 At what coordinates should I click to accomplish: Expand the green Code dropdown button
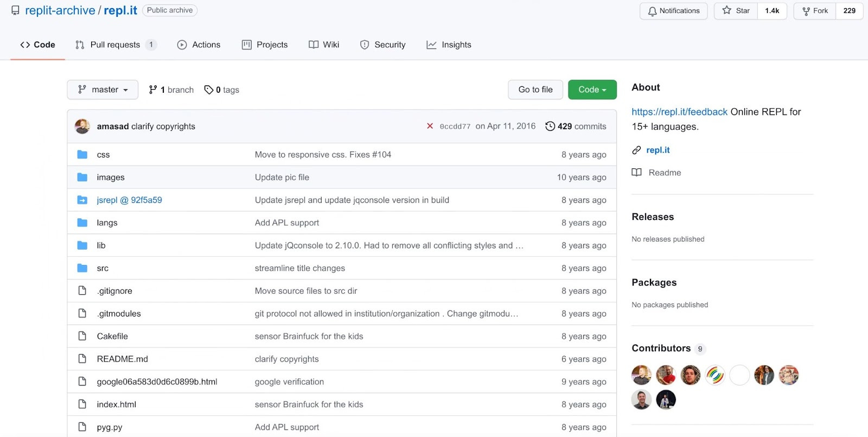pos(592,90)
